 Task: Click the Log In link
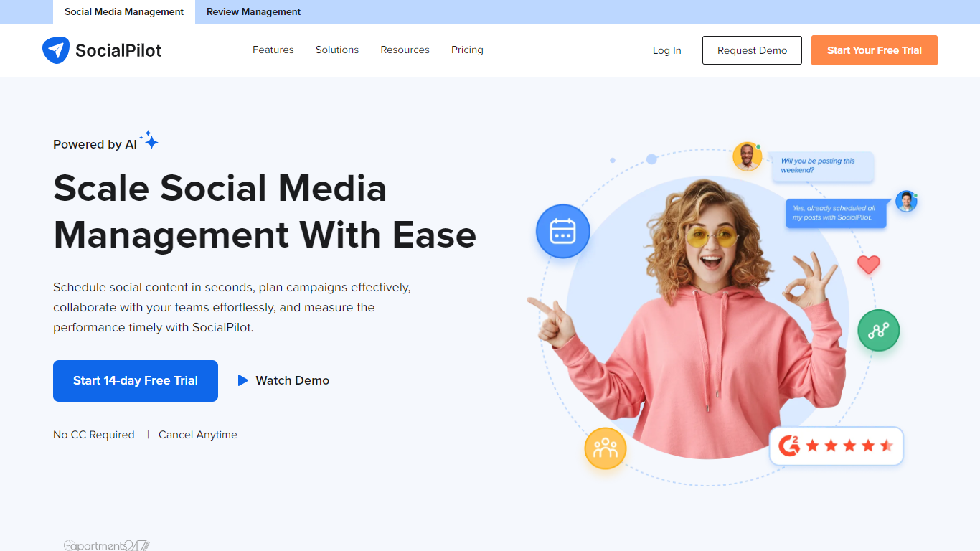(667, 50)
